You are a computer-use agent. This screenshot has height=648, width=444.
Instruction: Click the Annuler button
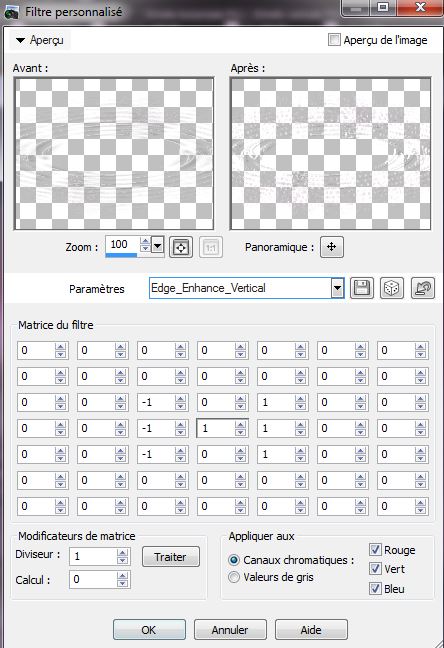tap(230, 630)
